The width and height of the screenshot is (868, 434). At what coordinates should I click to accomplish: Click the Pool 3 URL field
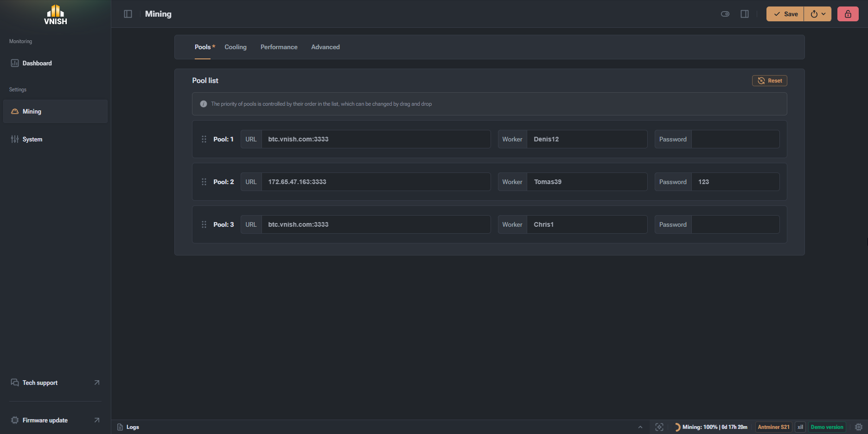pos(376,224)
